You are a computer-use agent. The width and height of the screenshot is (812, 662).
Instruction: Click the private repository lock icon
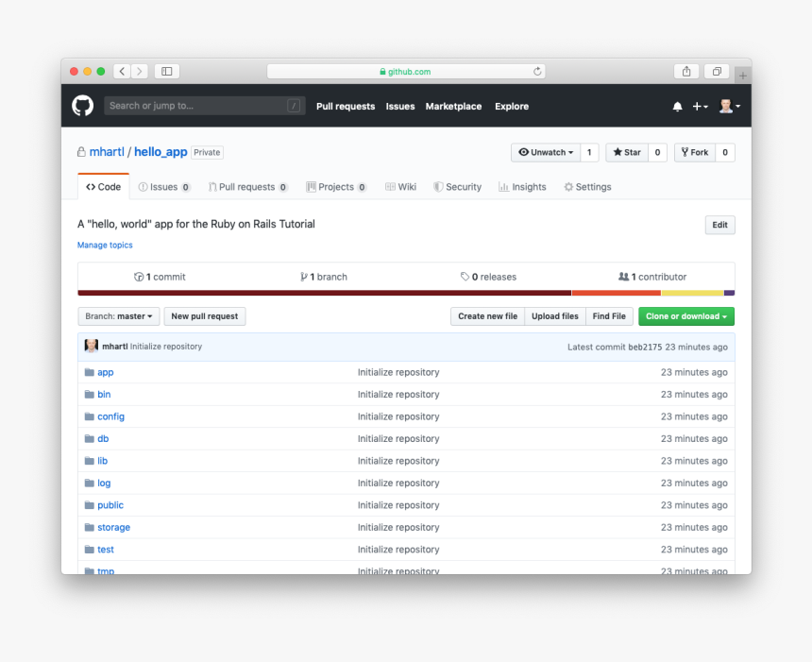(x=81, y=152)
